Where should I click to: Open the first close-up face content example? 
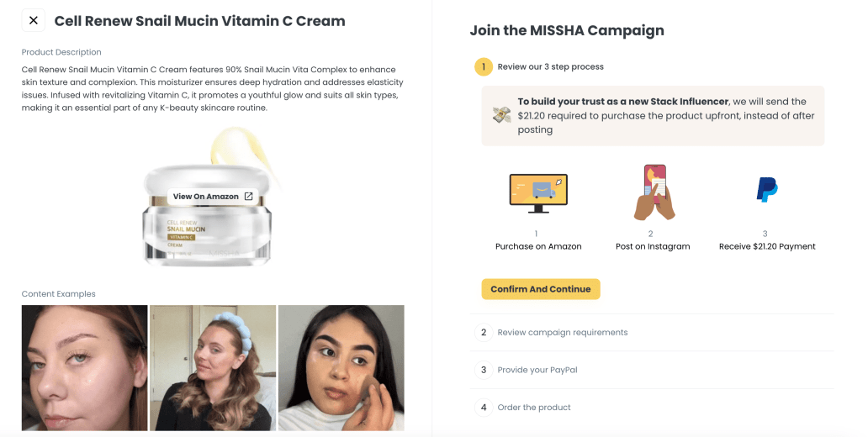point(85,368)
